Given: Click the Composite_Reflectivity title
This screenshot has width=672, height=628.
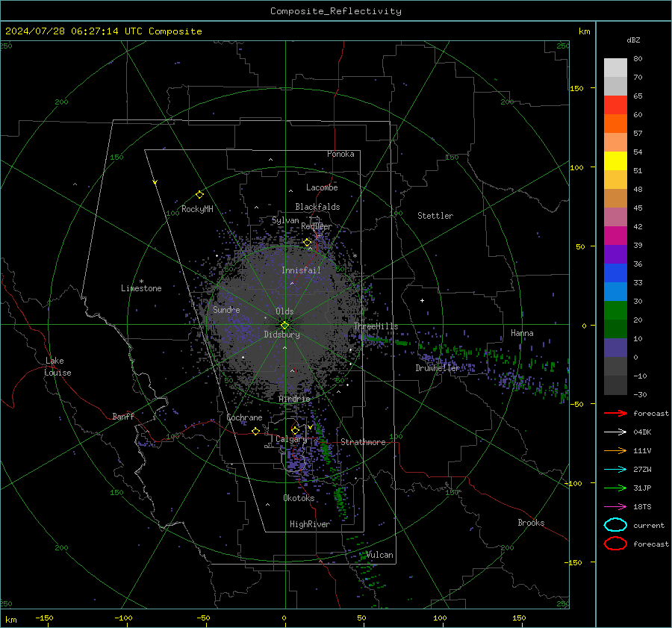Looking at the screenshot, I should tap(336, 11).
